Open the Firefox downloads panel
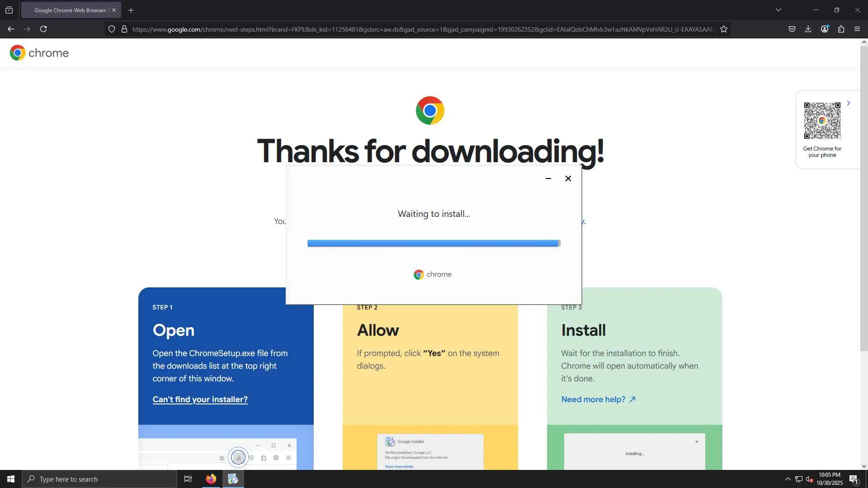This screenshot has width=868, height=488. (808, 29)
